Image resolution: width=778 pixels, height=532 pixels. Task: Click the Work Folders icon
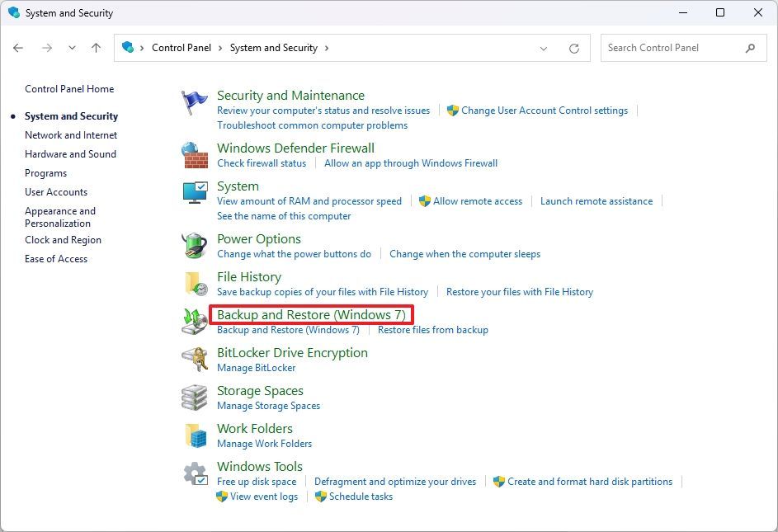click(x=195, y=435)
